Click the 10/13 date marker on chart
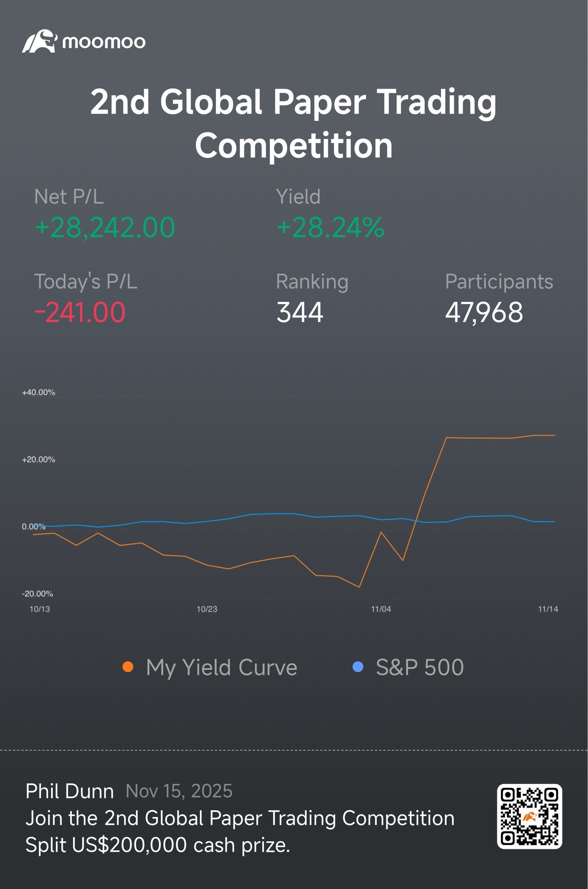This screenshot has height=889, width=588. (x=40, y=609)
